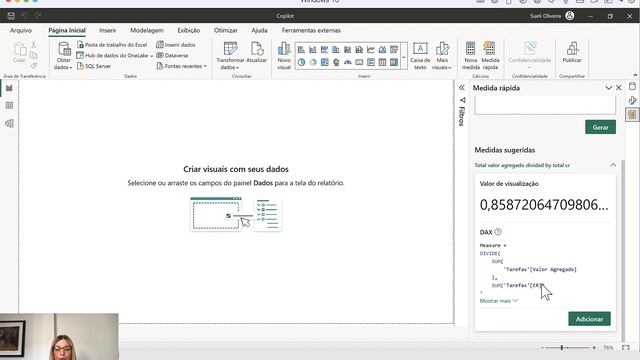The height and width of the screenshot is (360, 640).
Task: Insert a clustered bar chart visual
Action: (324, 50)
